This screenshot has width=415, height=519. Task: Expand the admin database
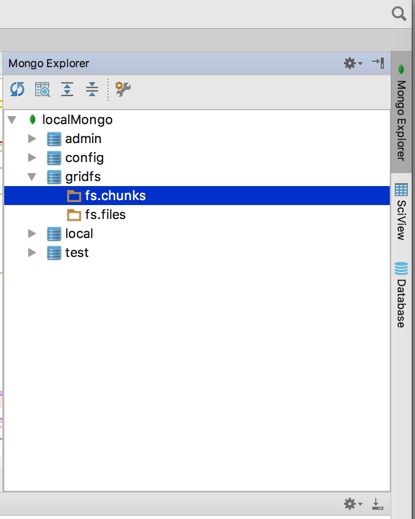(x=32, y=139)
